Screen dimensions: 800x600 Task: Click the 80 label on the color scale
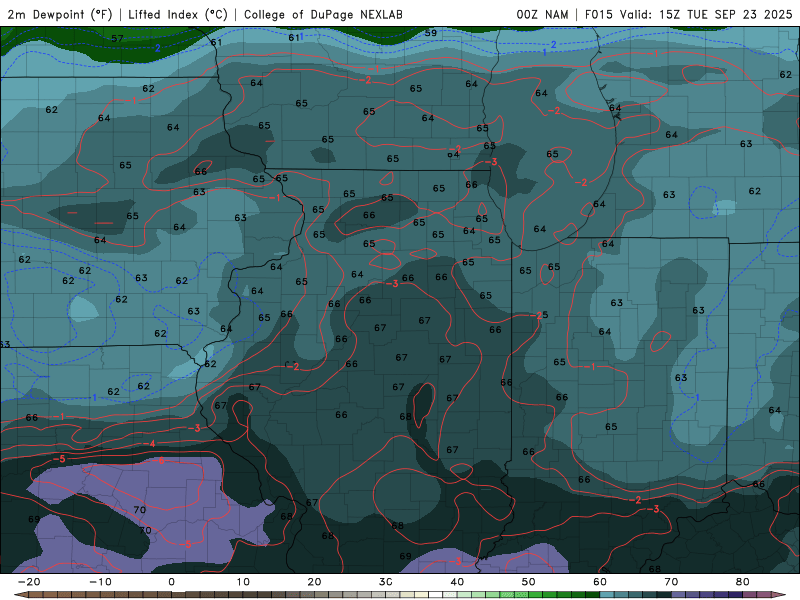[x=743, y=582]
